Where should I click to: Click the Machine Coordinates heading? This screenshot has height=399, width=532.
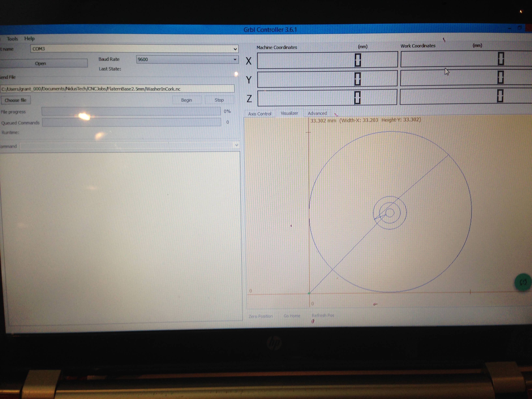point(277,47)
